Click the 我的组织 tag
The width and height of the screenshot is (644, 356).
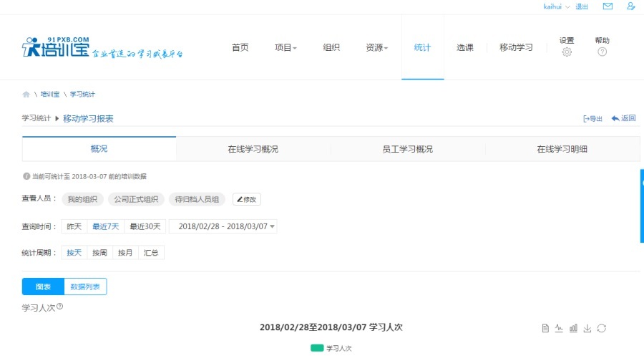point(82,199)
